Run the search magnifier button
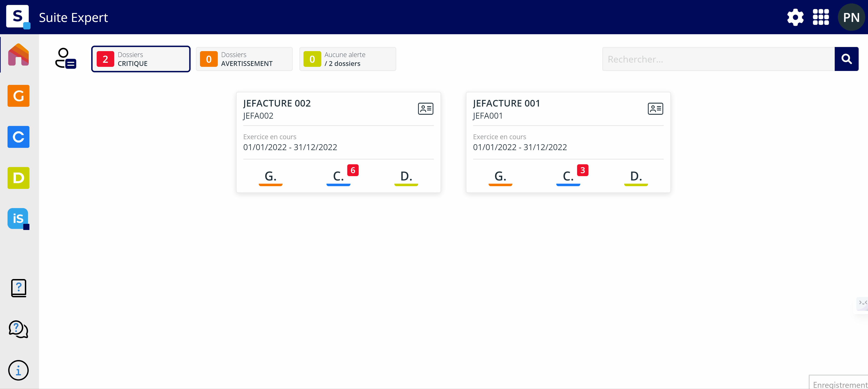The width and height of the screenshot is (868, 389). pyautogui.click(x=846, y=59)
